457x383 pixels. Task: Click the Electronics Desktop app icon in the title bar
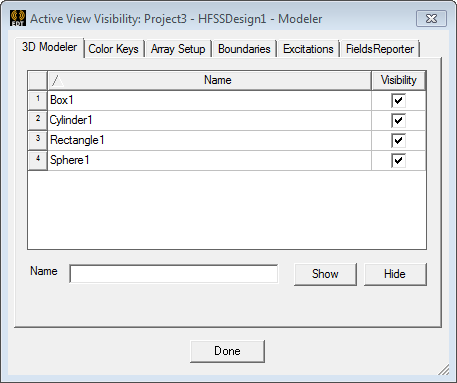point(18,18)
